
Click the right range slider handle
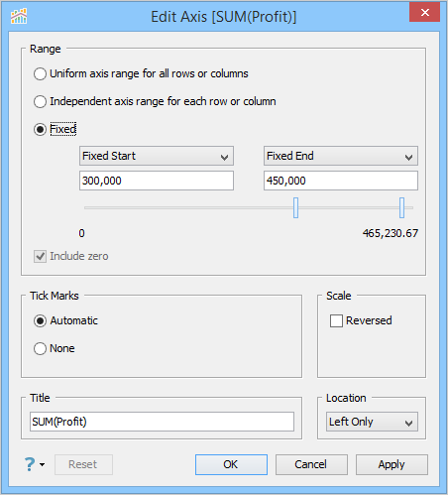401,207
